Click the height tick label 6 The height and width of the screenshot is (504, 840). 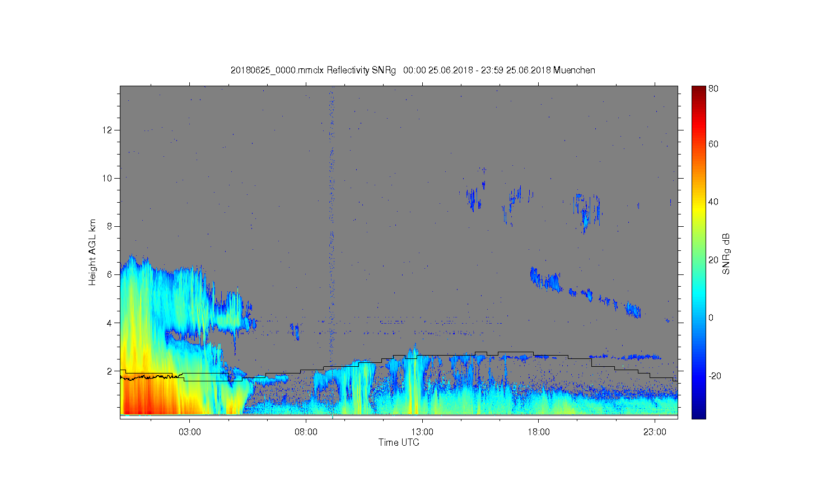coord(110,274)
